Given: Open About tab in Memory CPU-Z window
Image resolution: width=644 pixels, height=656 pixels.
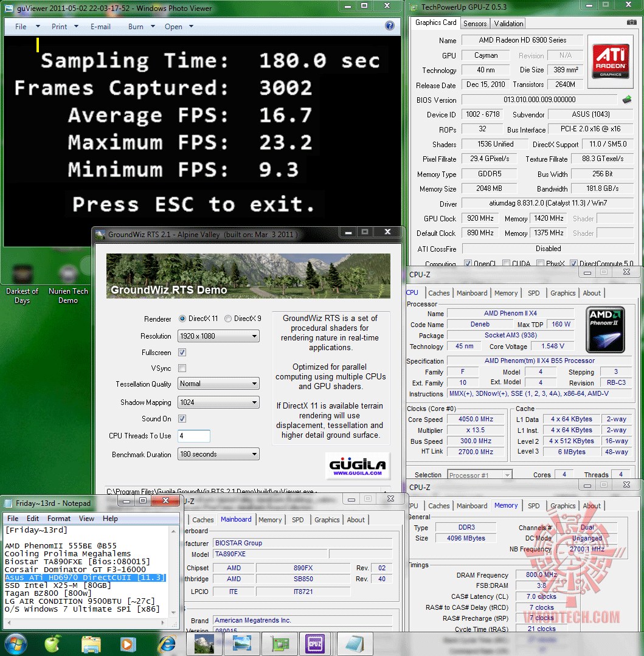Looking at the screenshot, I should pos(592,505).
